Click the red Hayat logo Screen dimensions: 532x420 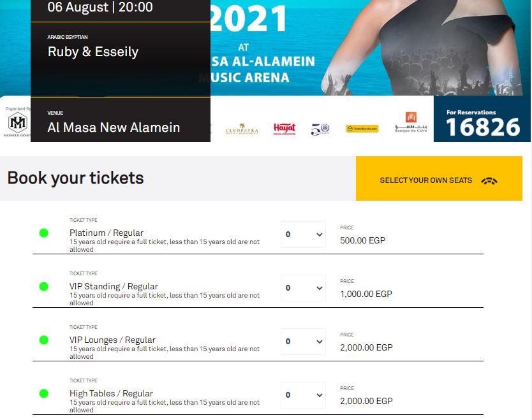(x=284, y=129)
